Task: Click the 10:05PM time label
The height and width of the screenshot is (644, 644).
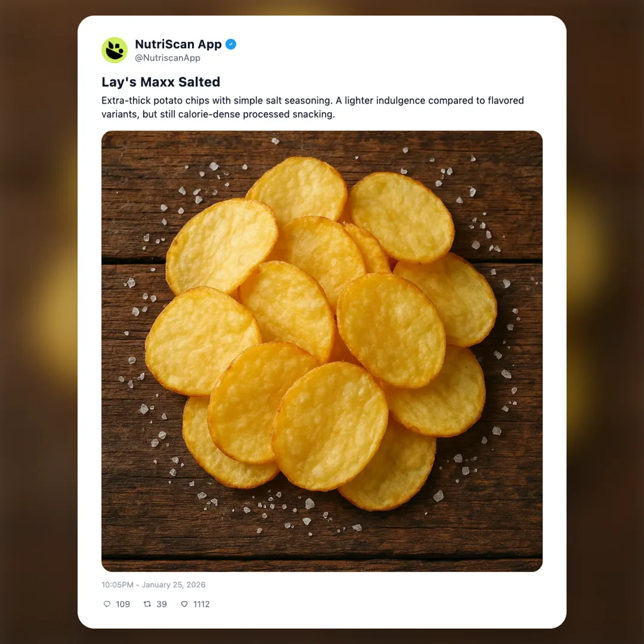Action: tap(119, 584)
